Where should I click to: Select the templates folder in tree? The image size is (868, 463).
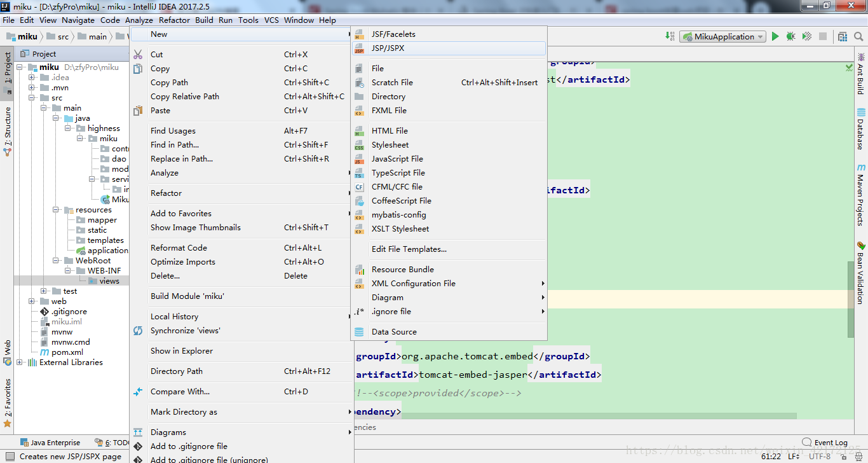click(100, 240)
